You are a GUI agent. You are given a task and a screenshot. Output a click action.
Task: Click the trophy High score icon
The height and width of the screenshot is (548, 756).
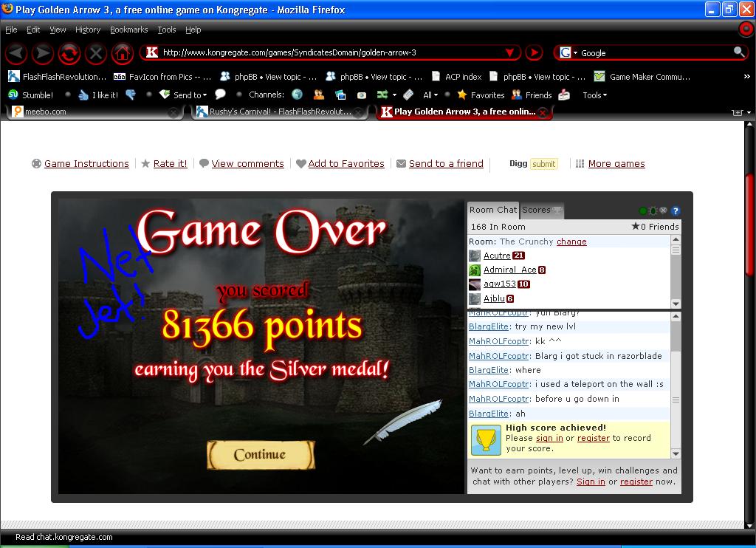pos(486,439)
